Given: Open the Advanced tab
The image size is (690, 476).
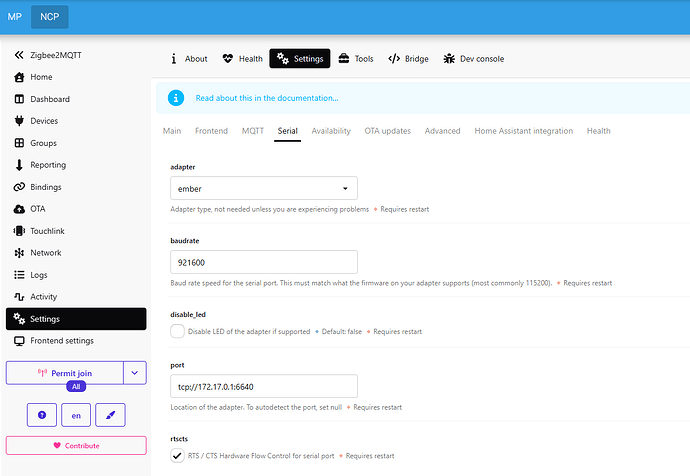Looking at the screenshot, I should tap(442, 131).
